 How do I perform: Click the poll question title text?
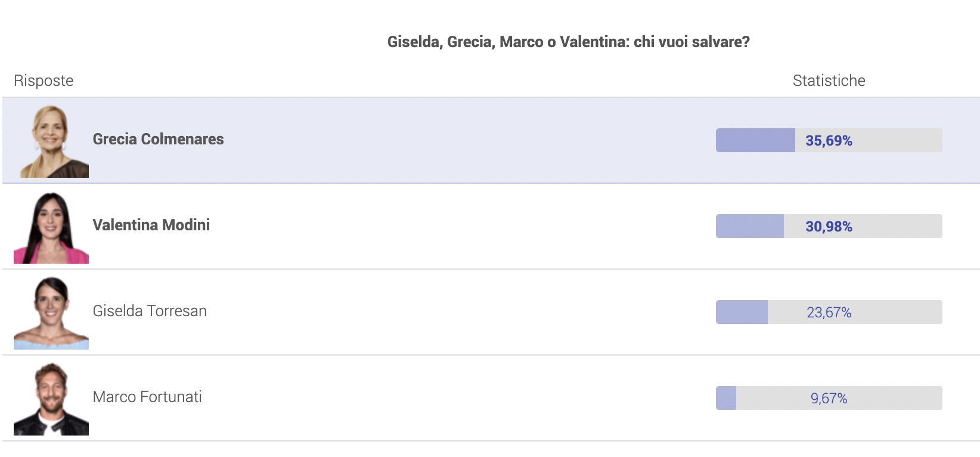568,42
